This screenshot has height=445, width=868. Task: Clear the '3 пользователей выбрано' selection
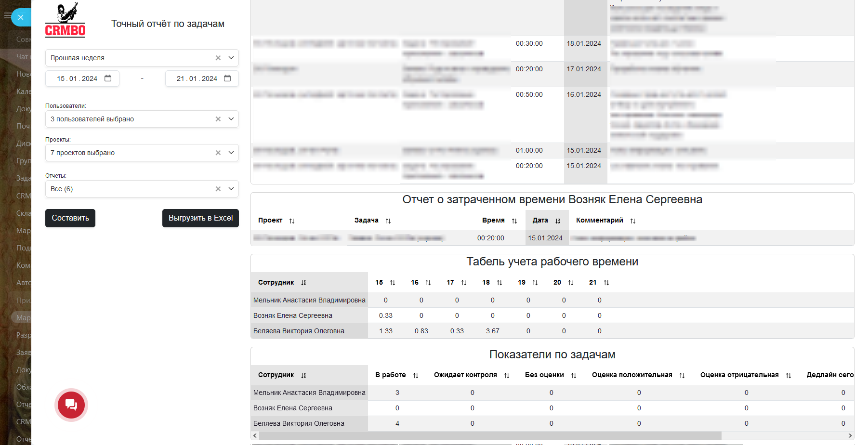[218, 119]
